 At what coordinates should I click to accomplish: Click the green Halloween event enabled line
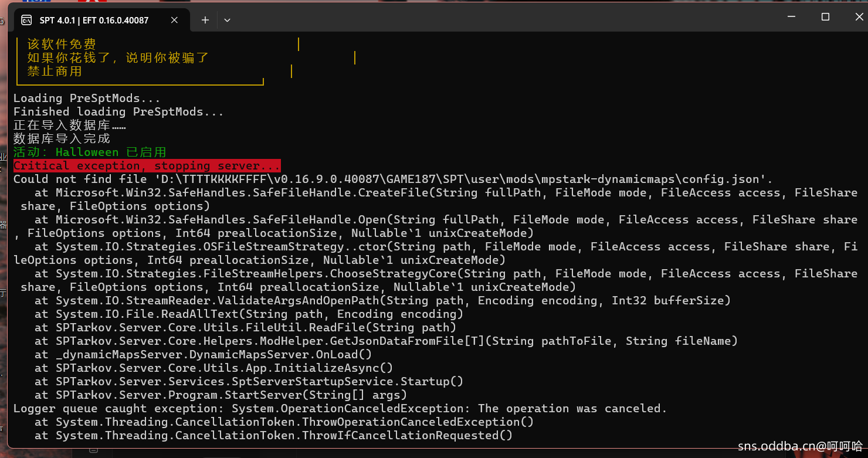click(90, 152)
